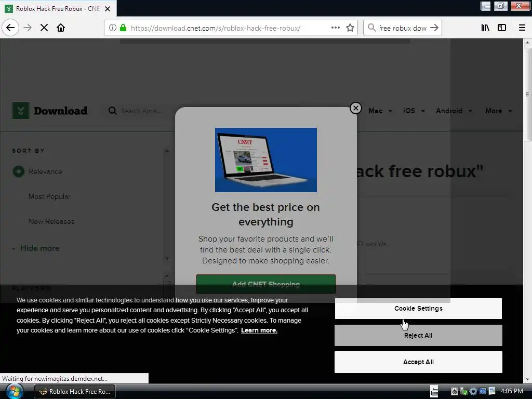This screenshot has height=399, width=532.
Task: Click the scrollbar up arrow
Action: 527,43
